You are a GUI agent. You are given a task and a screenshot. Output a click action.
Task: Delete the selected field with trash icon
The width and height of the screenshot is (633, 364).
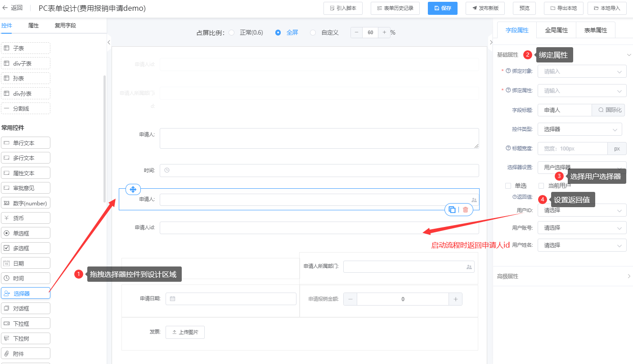click(466, 209)
